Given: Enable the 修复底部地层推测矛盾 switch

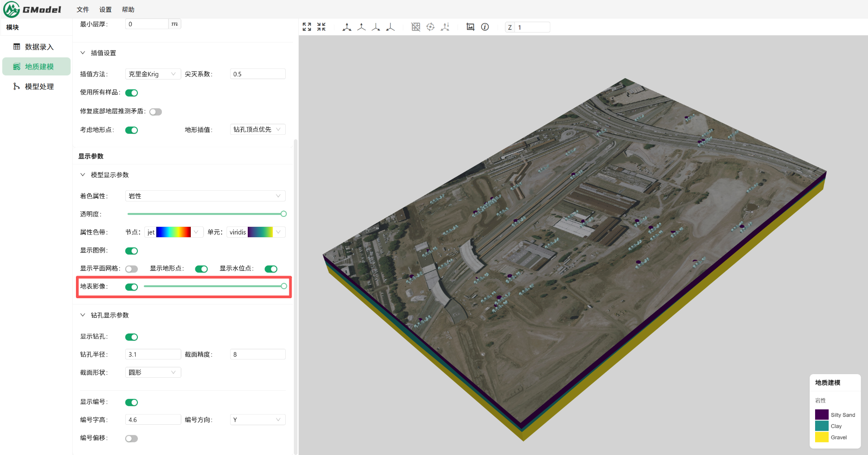Looking at the screenshot, I should [x=156, y=112].
